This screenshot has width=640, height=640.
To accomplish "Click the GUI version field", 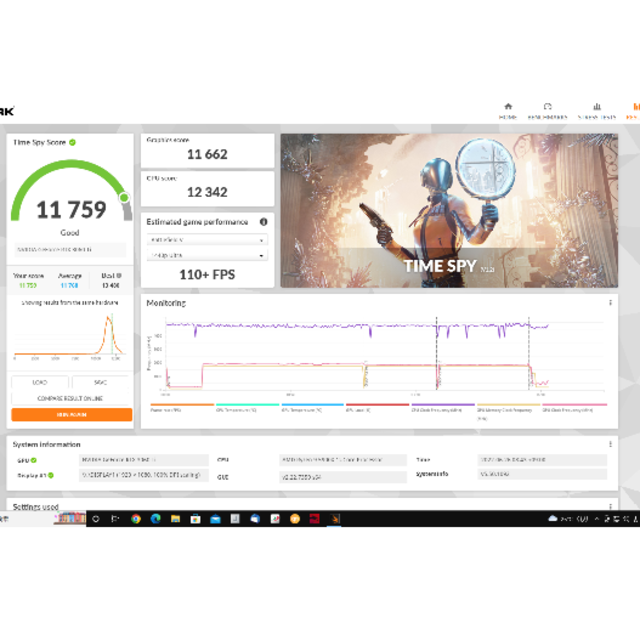I will [343, 477].
